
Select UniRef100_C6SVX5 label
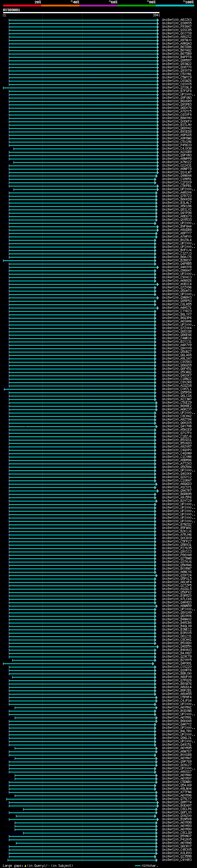coord(177,84)
